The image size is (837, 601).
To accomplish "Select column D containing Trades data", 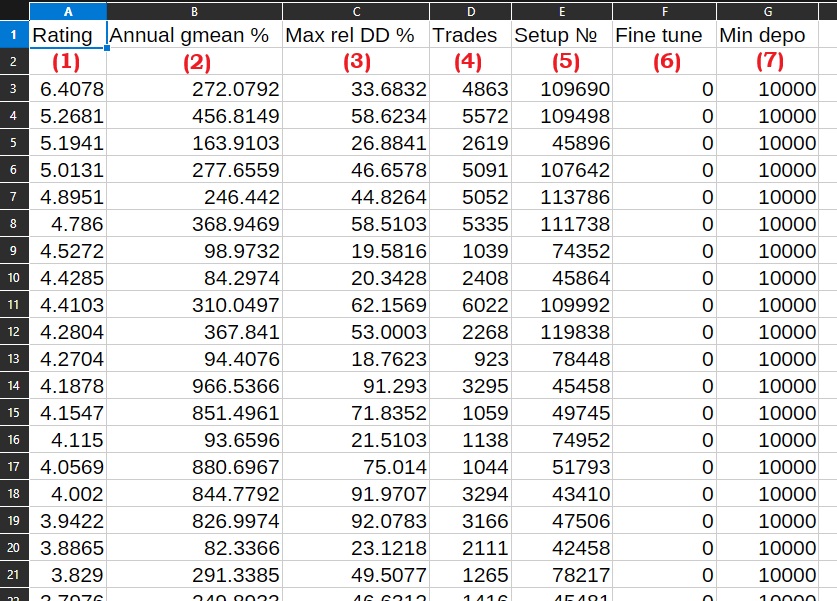I will (470, 11).
